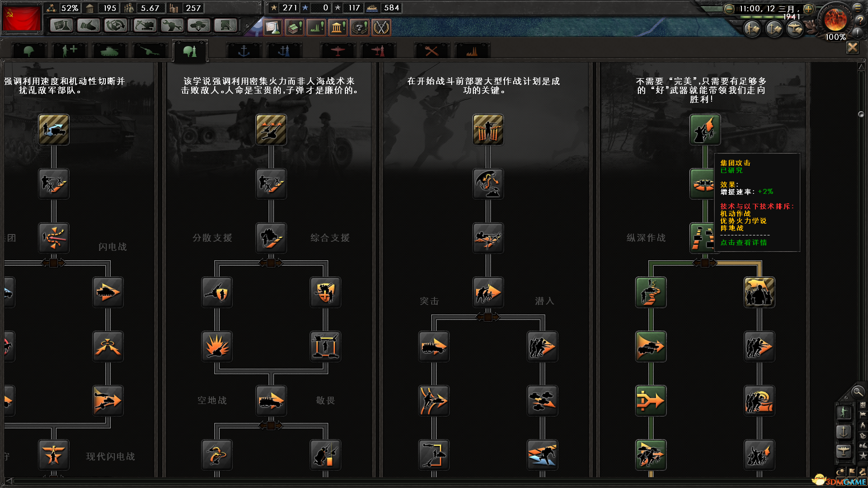Expand the game menu in top corner

pos(857,7)
